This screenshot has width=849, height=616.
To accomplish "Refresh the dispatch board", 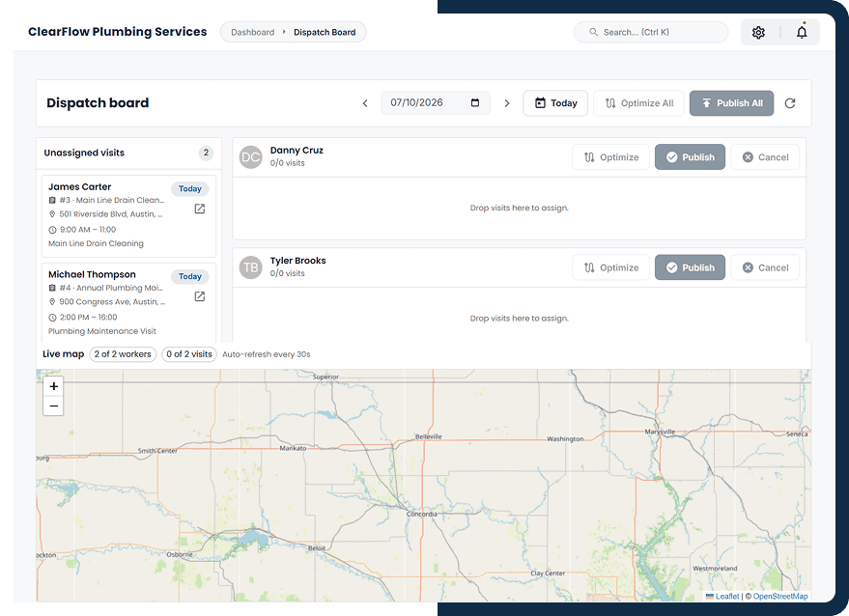I will pos(790,103).
